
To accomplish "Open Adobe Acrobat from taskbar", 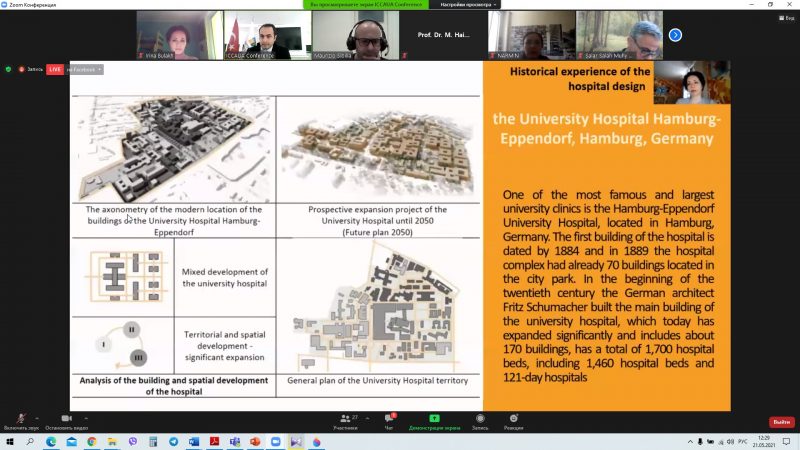I will coord(214,441).
